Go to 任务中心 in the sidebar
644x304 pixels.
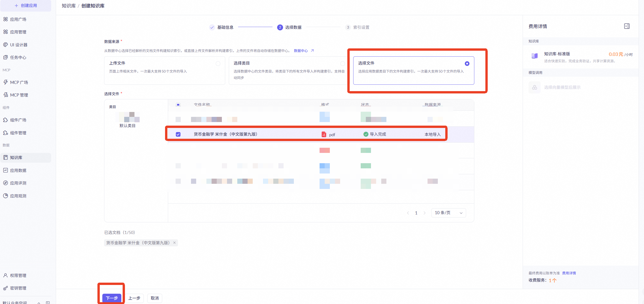coord(18,57)
